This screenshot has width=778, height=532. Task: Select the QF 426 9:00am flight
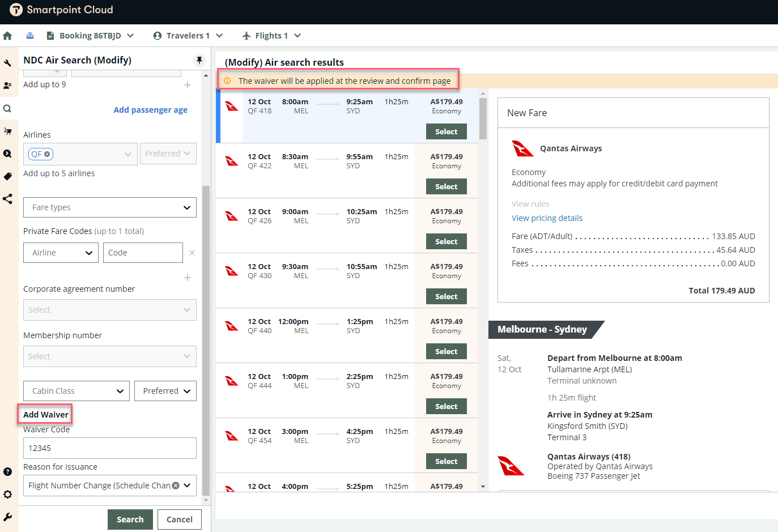447,241
